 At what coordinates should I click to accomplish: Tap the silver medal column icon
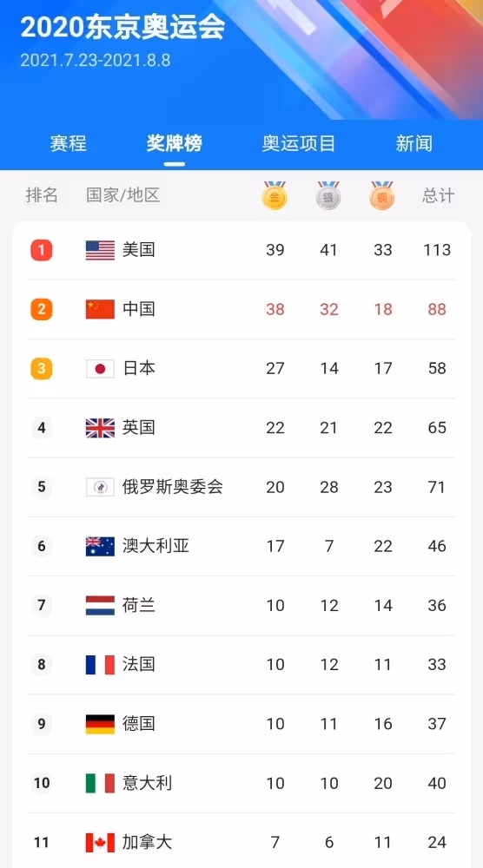328,195
